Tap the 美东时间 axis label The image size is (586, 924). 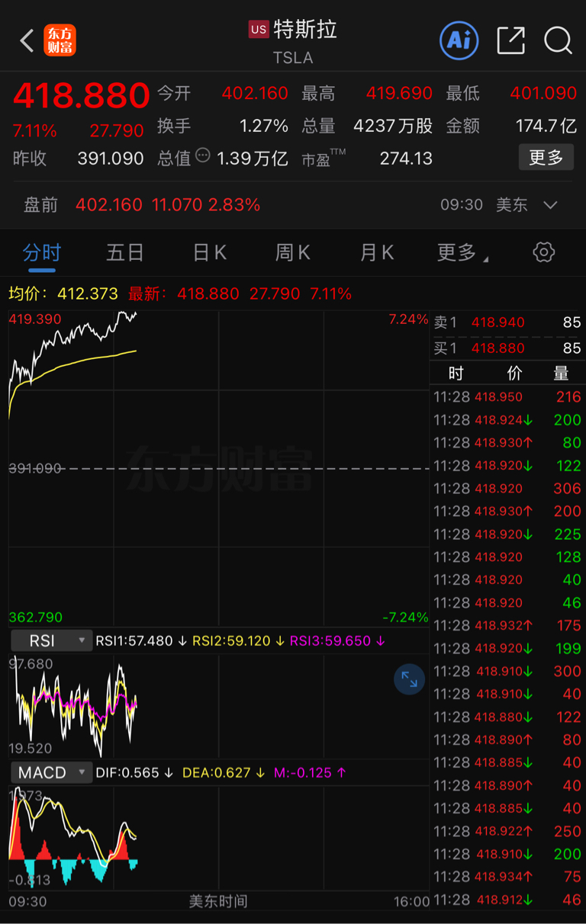click(218, 901)
